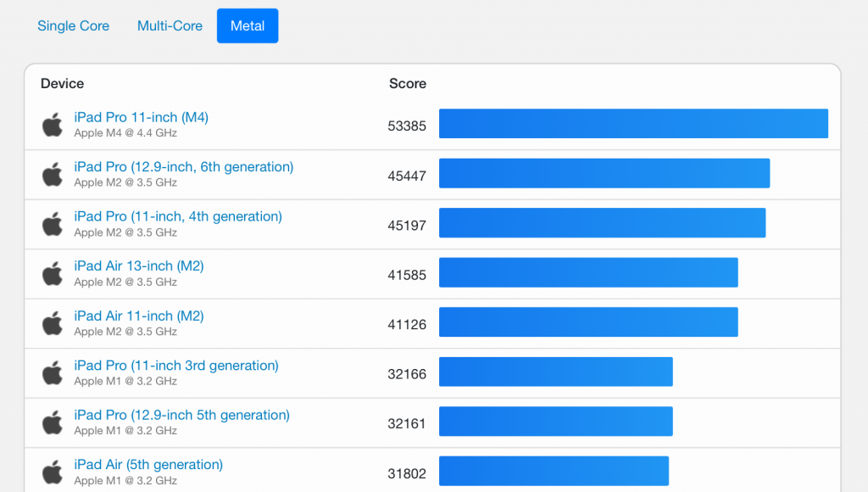Open iPad Pro (12.9-inch, 6th generation) link

pos(183,167)
